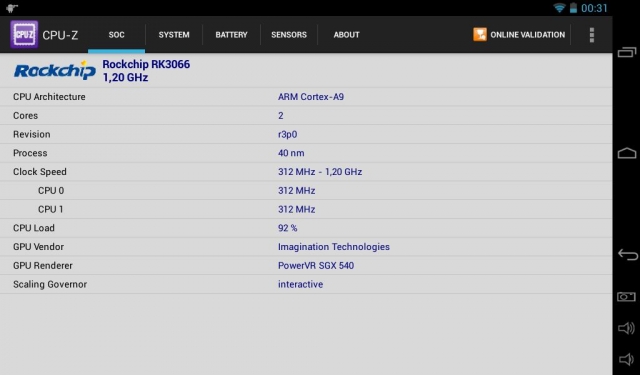Open the SENSORS tab
The width and height of the screenshot is (640, 375).
pyautogui.click(x=289, y=35)
